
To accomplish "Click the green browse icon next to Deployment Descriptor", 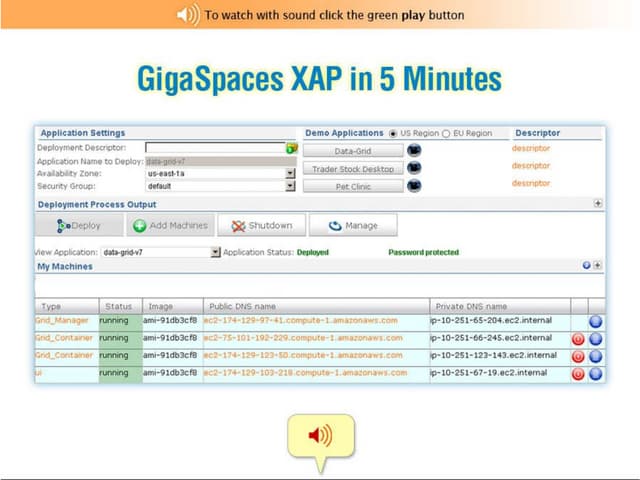I will click(292, 148).
